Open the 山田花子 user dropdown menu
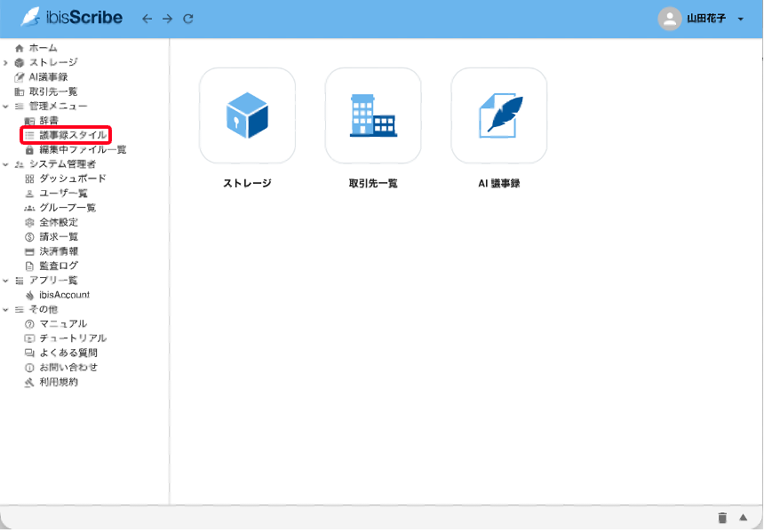This screenshot has height=532, width=764. tap(741, 20)
